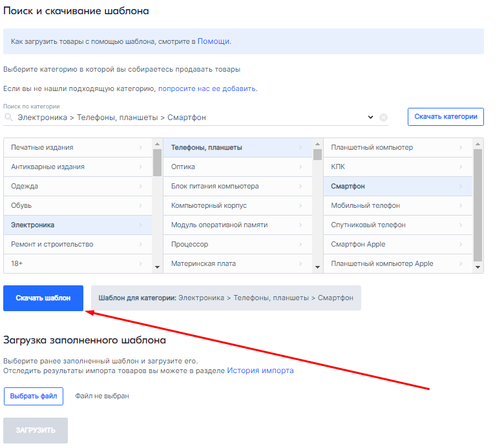Select the Планшетный компьютер item
The width and height of the screenshot is (504, 448).
[x=398, y=148]
